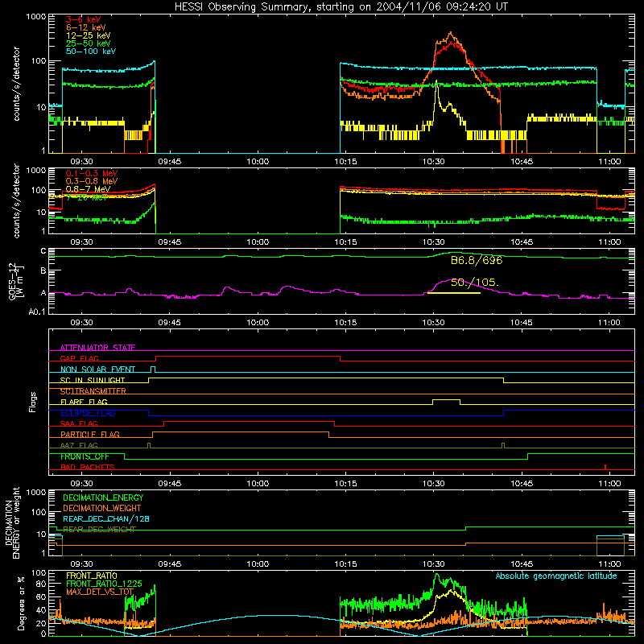Select the red 3-6 keV legend label
The width and height of the screenshot is (644, 644).
coord(84,19)
